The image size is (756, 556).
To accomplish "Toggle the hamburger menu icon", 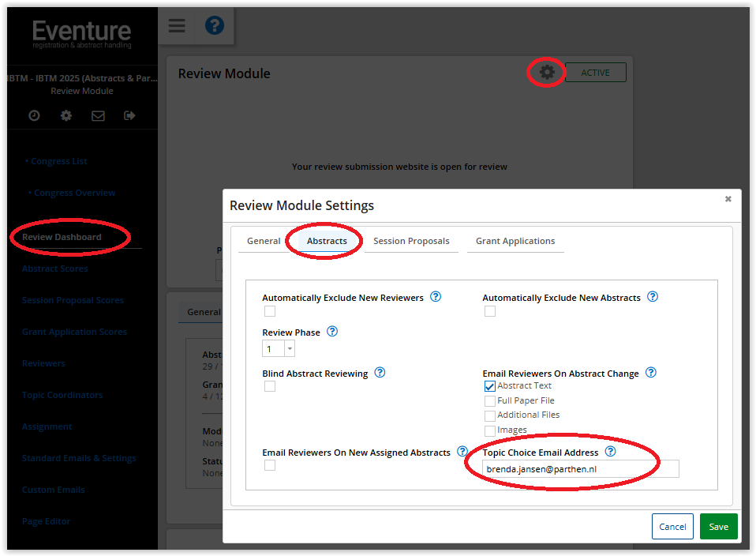I will click(177, 25).
